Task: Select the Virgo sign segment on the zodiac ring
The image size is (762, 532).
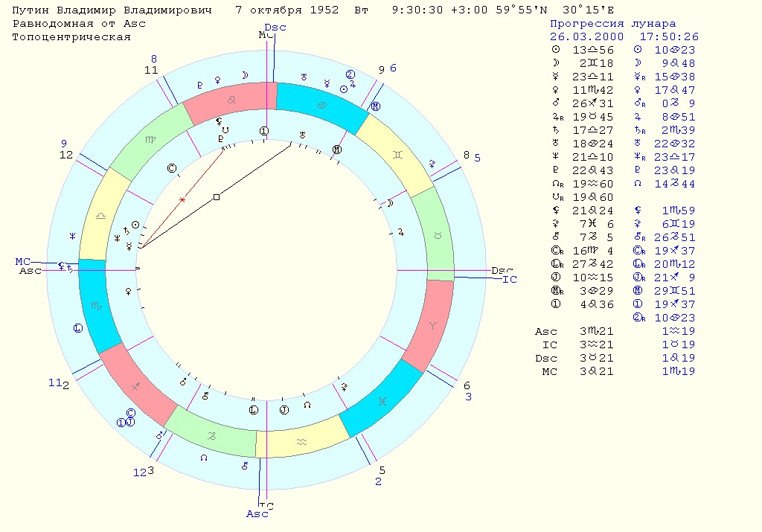Action: (x=150, y=141)
